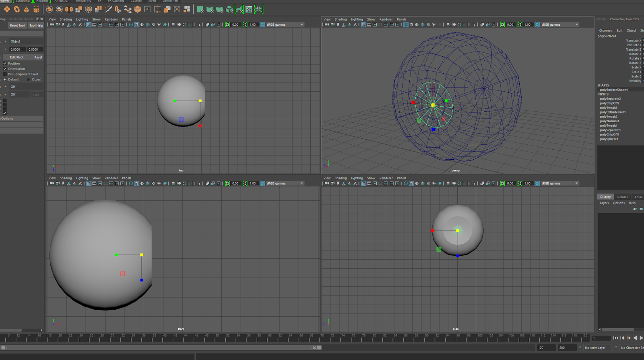Image resolution: width=644 pixels, height=360 pixels.
Task: Click the green automatic mapping cube icon
Action: coord(229,9)
